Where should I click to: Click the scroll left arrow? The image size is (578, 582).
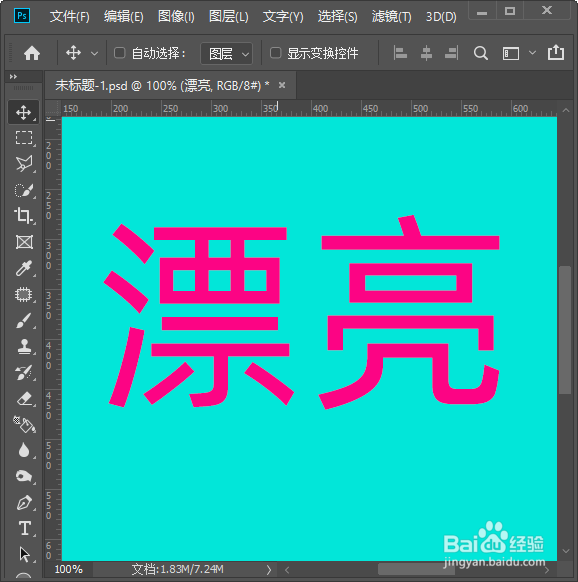(287, 569)
